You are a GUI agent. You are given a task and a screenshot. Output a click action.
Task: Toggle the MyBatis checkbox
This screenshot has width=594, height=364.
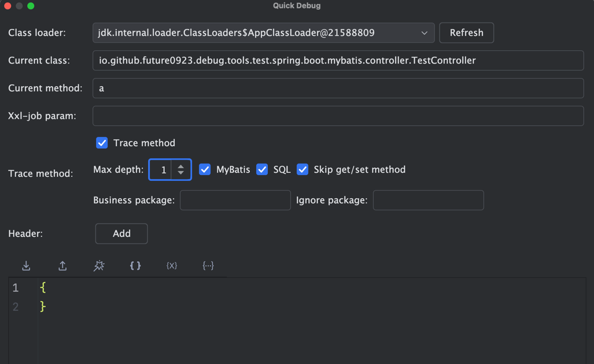coord(205,169)
